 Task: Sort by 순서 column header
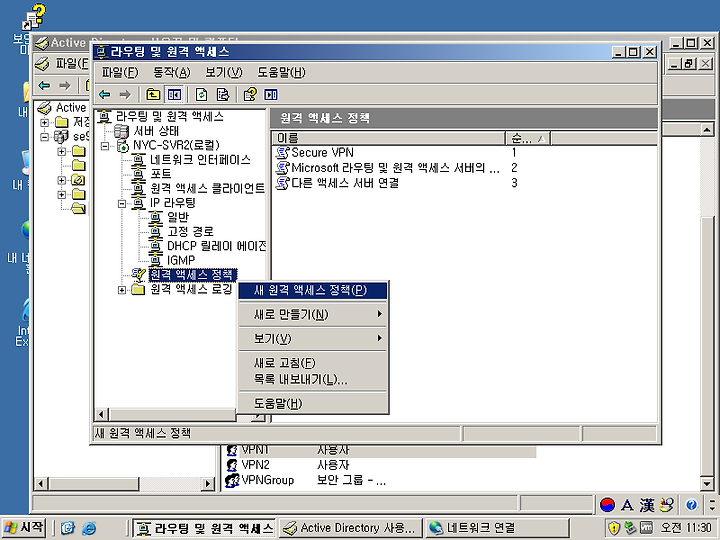click(x=528, y=138)
